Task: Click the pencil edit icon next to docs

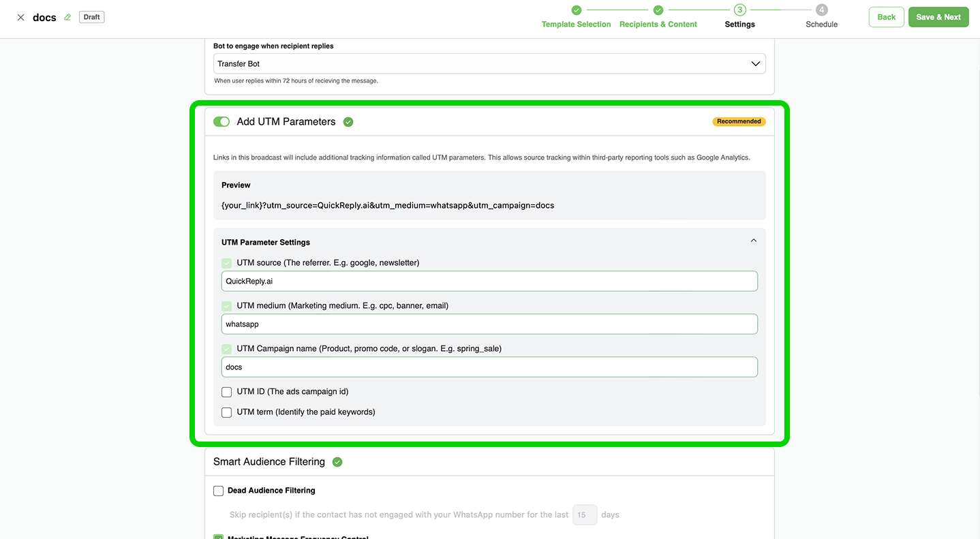Action: (x=67, y=17)
